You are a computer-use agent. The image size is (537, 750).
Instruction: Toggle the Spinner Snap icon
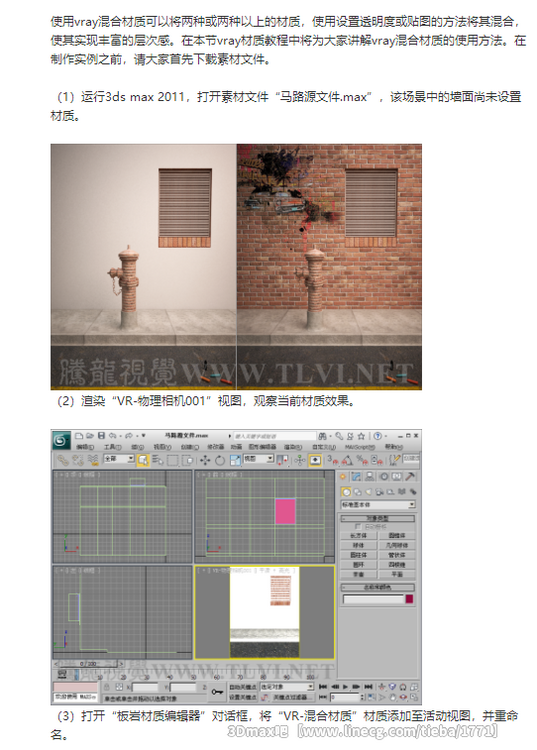pos(377,460)
